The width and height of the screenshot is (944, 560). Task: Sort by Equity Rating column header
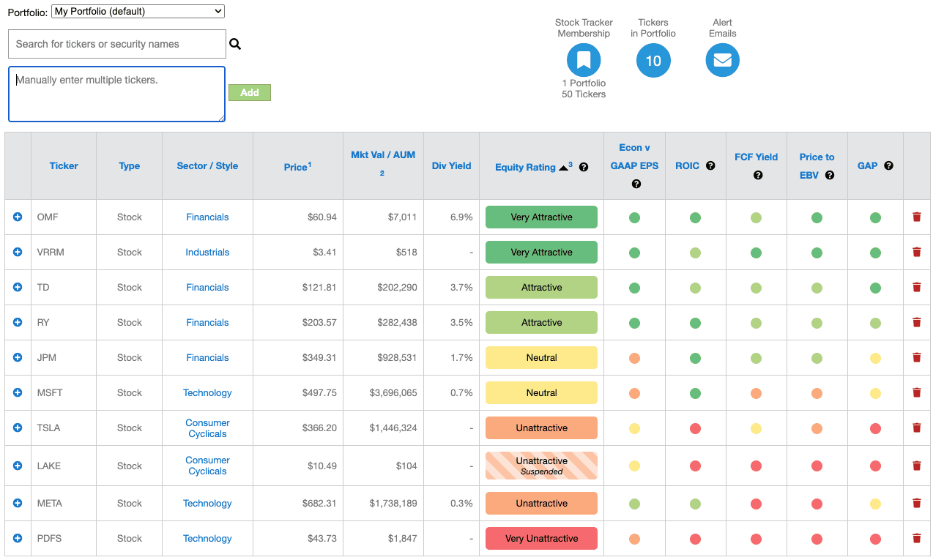525,167
